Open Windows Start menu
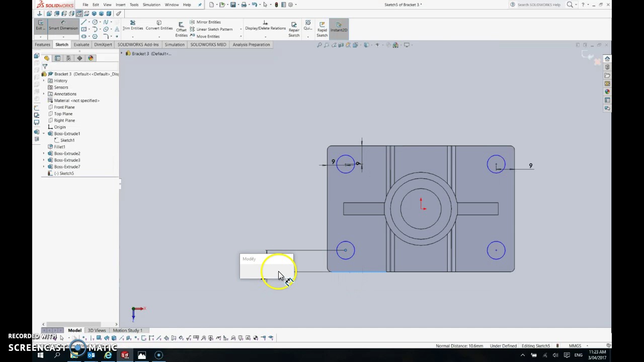Viewport: 644px width, 362px height. point(40,355)
